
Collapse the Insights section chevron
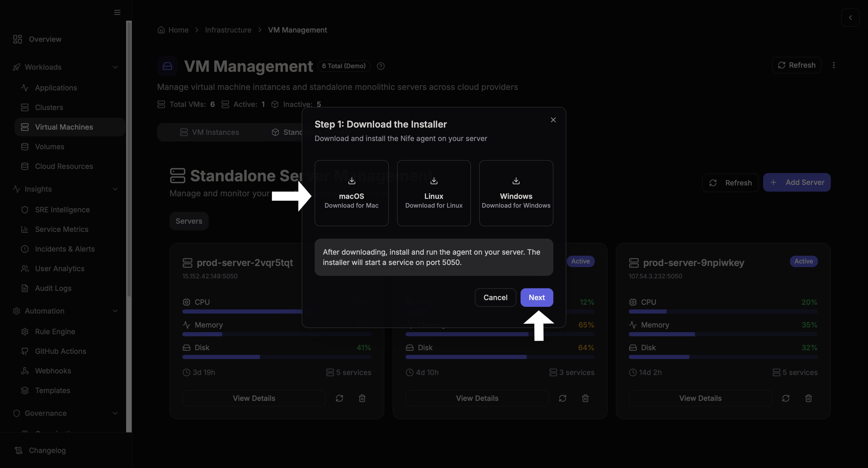115,189
